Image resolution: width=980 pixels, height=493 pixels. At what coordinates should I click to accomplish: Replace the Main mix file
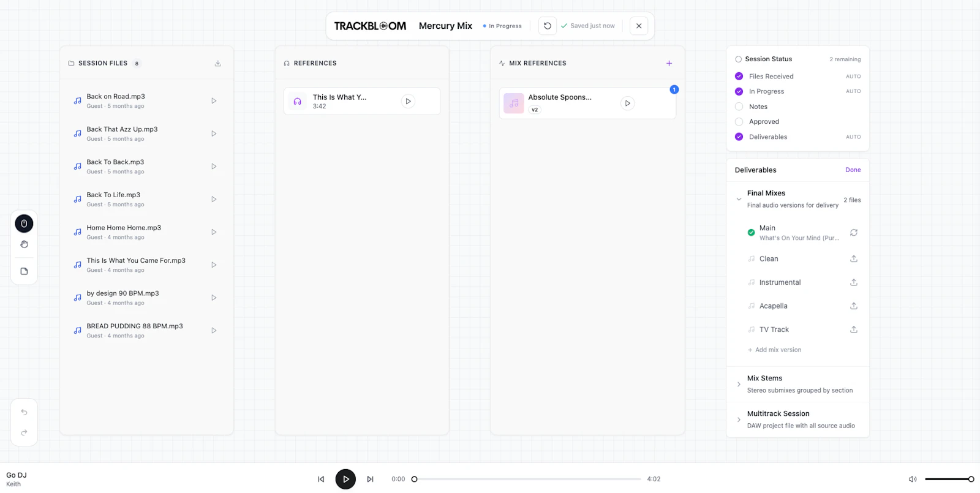[x=854, y=233]
